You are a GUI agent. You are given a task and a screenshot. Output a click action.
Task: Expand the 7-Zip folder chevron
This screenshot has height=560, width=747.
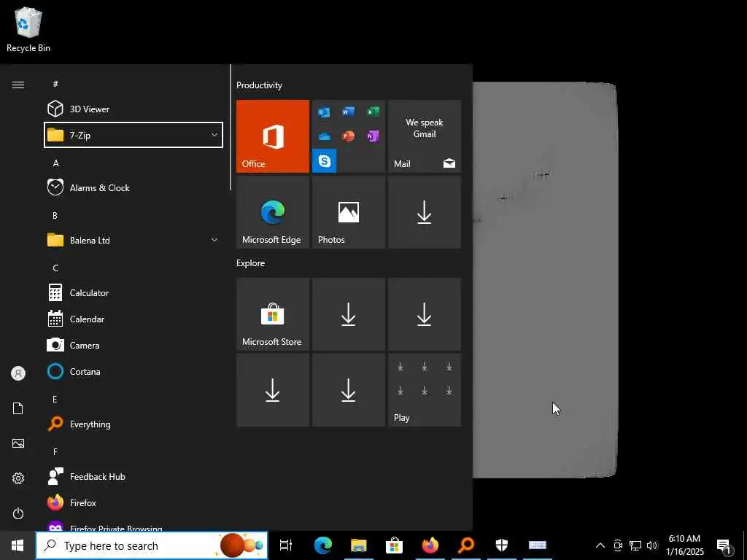214,135
